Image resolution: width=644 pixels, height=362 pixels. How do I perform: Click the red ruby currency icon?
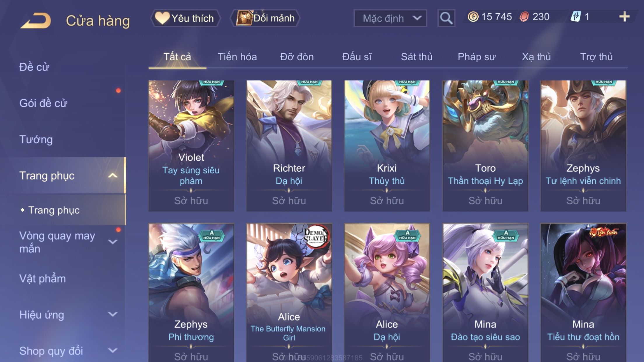coord(524,17)
